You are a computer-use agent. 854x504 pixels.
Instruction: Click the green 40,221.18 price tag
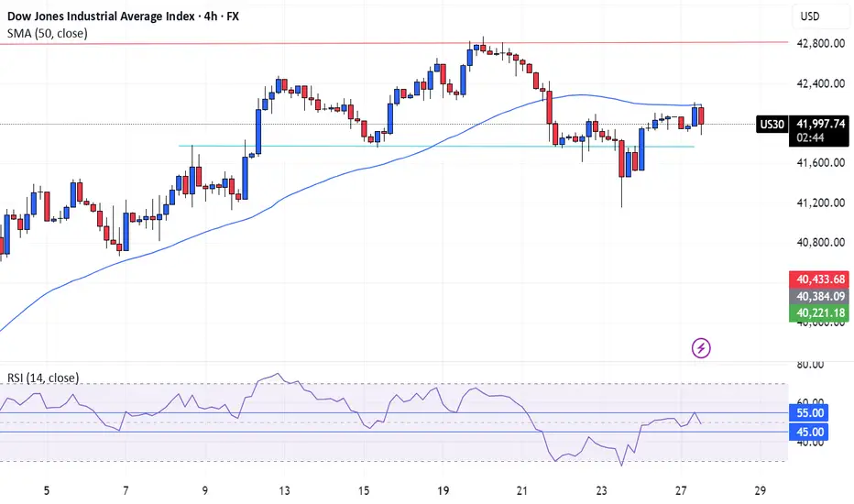819,312
